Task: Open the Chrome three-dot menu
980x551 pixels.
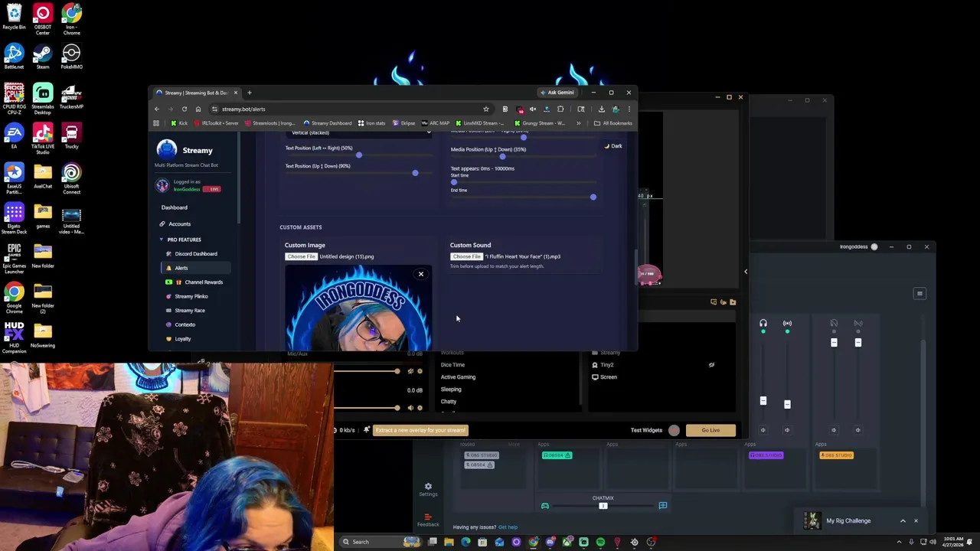Action: tap(629, 109)
